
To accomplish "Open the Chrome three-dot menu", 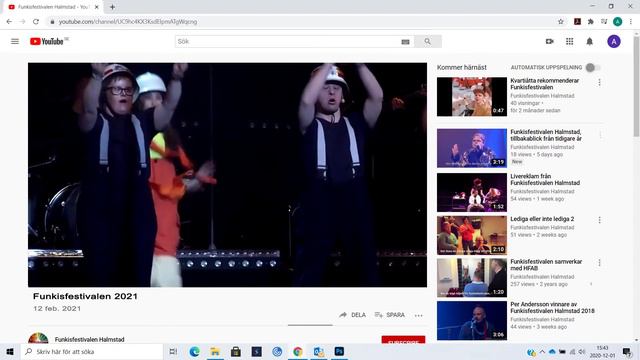I will 631,22.
